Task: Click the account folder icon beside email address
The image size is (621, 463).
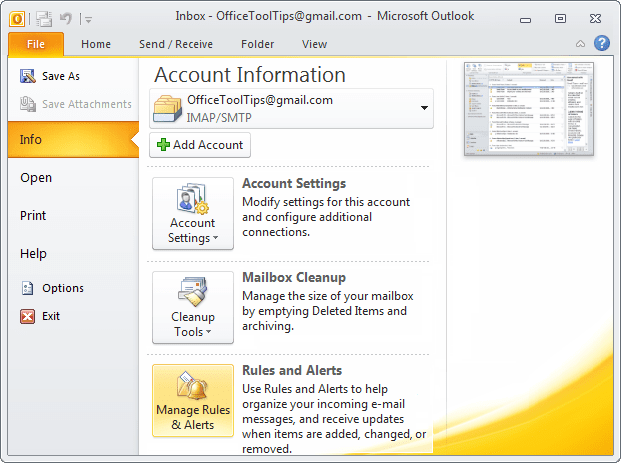Action: coord(168,109)
